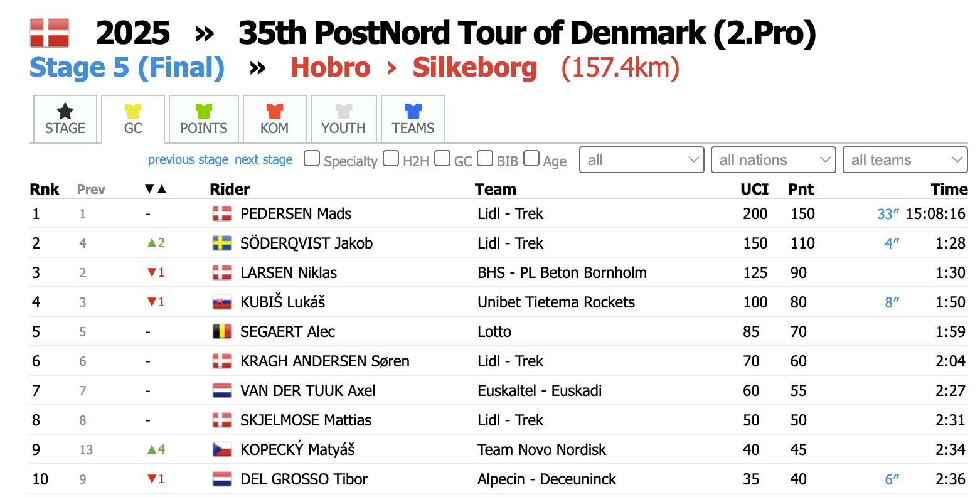The height and width of the screenshot is (497, 980).
Task: Enable the Specialty checkbox
Action: tap(312, 159)
